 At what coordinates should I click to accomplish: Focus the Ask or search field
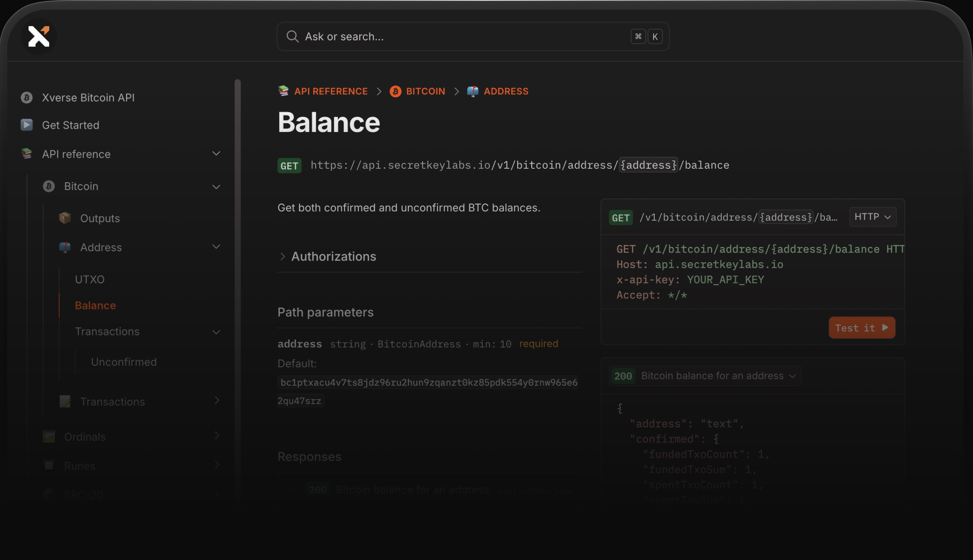[464, 37]
